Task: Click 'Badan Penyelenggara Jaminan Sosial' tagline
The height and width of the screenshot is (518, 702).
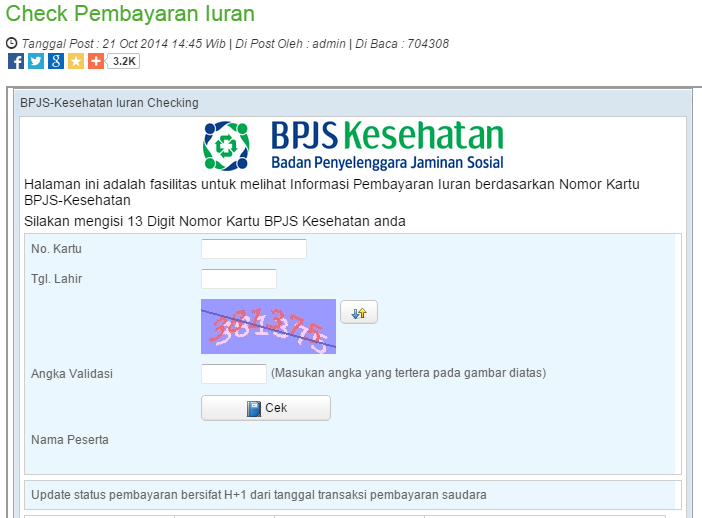Action: [x=387, y=162]
